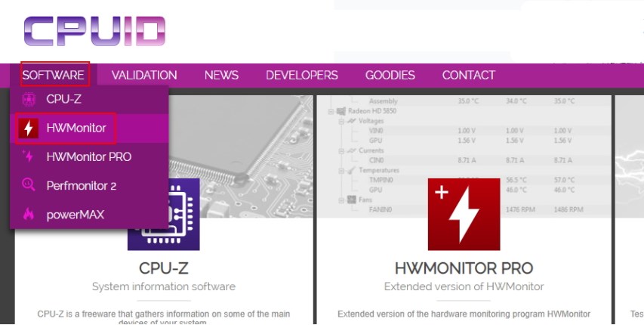Open the SOFTWARE menu
The image size is (644, 325).
tap(54, 75)
